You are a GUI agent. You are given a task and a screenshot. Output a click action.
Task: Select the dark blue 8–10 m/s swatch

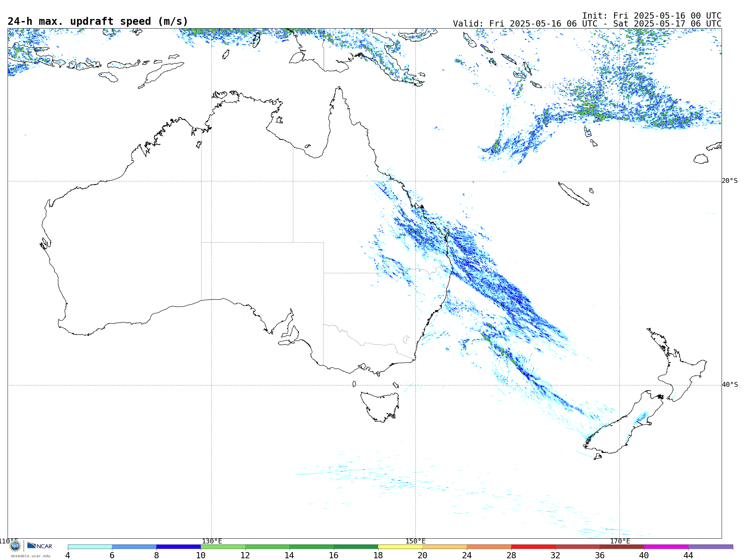point(178,547)
